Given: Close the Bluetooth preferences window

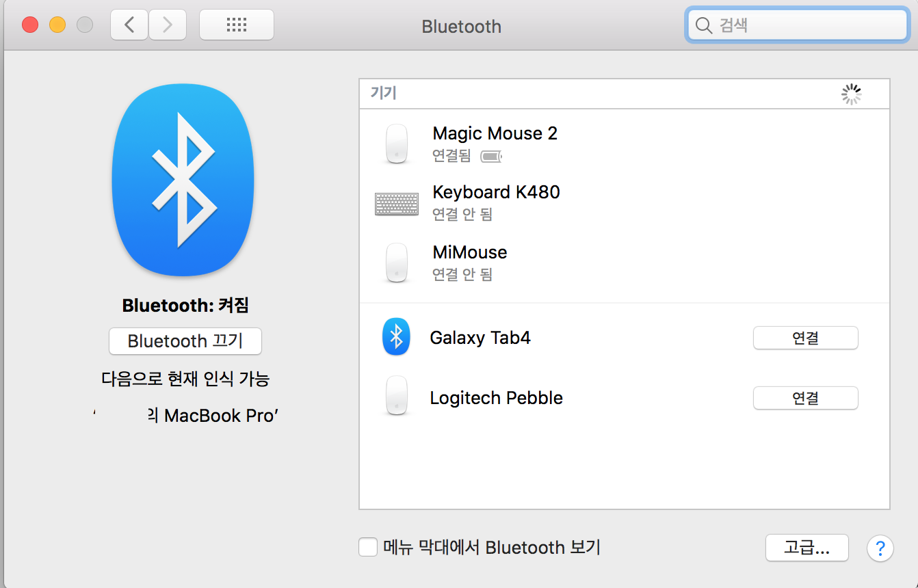Looking at the screenshot, I should coord(30,25).
